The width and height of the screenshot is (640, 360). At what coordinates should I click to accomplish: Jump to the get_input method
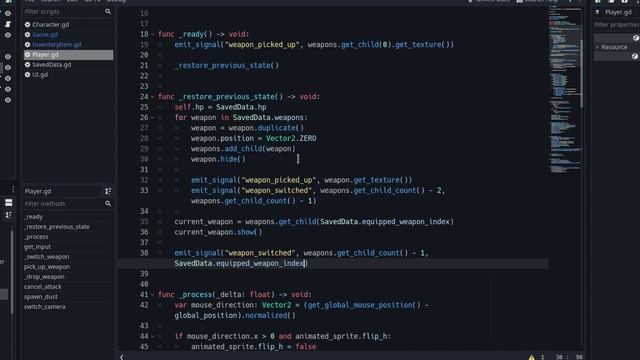(38, 247)
